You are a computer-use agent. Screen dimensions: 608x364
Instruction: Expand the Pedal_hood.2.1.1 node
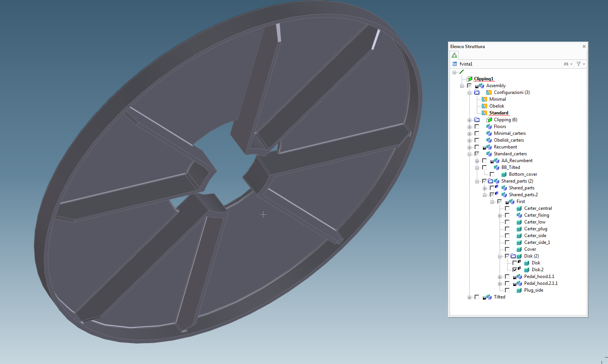[x=500, y=284]
